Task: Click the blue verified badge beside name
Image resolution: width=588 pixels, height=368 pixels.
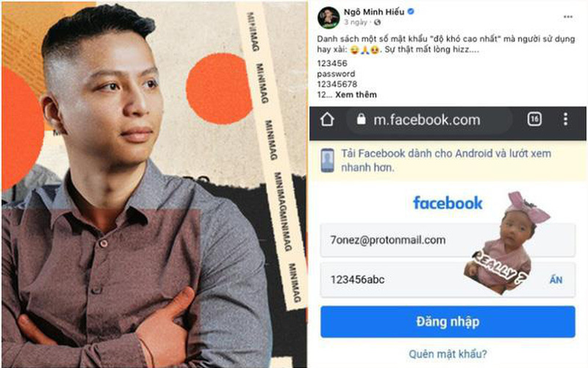Action: pyautogui.click(x=411, y=12)
